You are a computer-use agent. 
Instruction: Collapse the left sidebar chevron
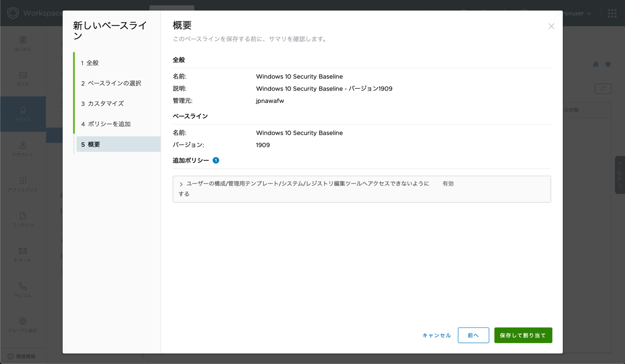coord(143,356)
